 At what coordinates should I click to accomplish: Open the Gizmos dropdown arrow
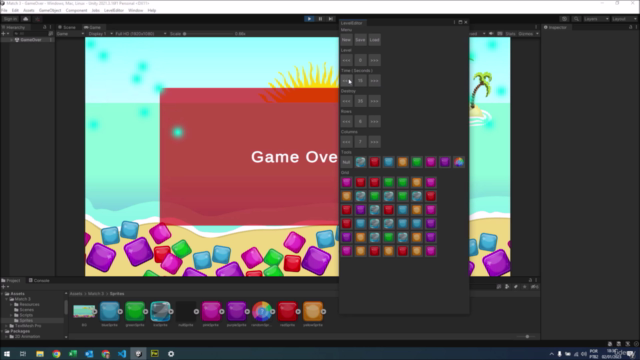pyautogui.click(x=537, y=33)
